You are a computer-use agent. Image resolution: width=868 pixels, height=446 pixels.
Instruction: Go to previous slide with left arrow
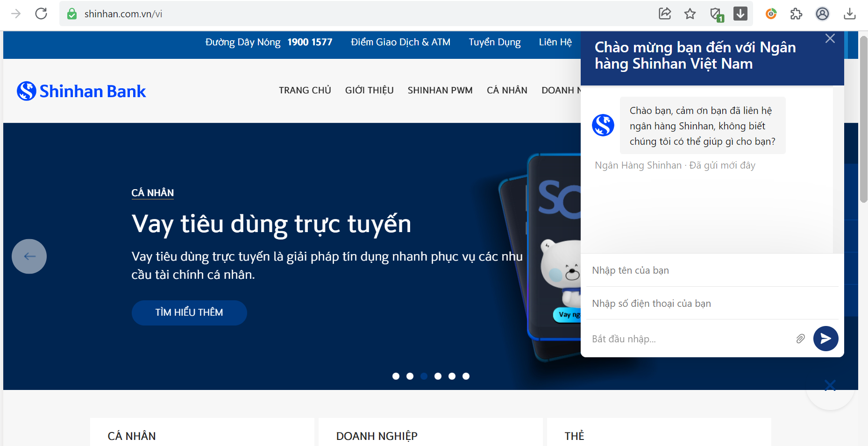pos(29,256)
